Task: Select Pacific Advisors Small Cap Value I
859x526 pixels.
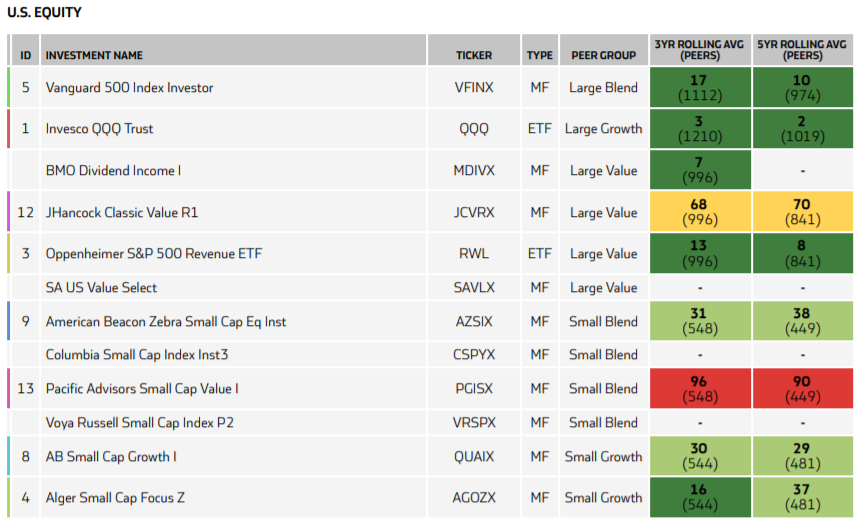Action: click(x=142, y=388)
